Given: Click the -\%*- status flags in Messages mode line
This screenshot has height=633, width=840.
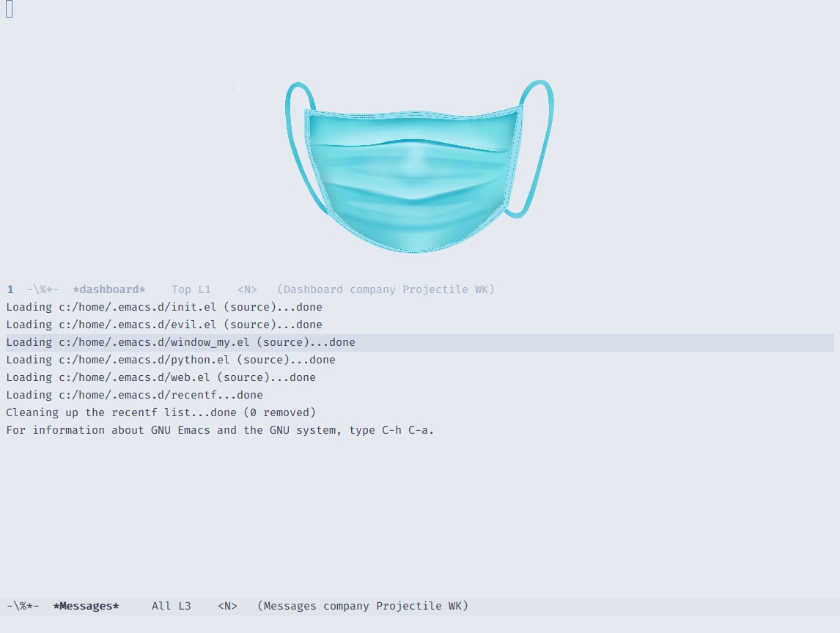Looking at the screenshot, I should pos(23,606).
